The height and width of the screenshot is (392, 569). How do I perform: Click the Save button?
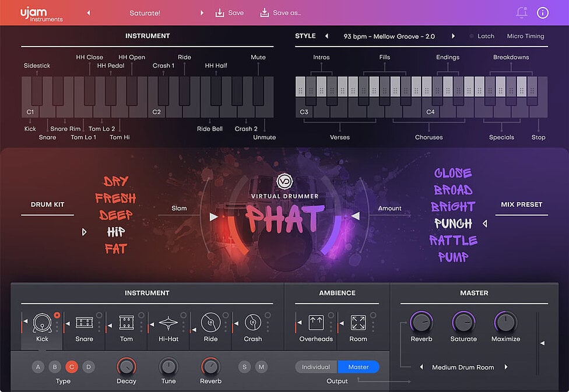230,12
